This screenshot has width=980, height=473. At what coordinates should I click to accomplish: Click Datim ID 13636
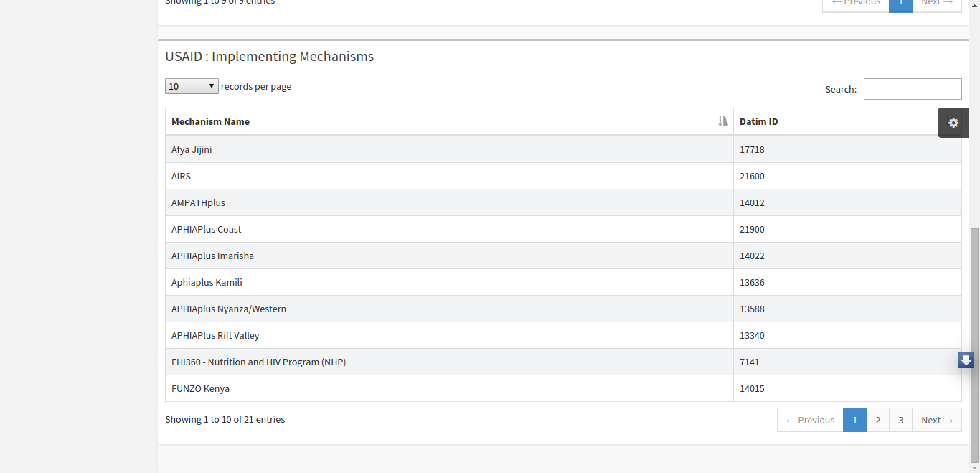[752, 282]
